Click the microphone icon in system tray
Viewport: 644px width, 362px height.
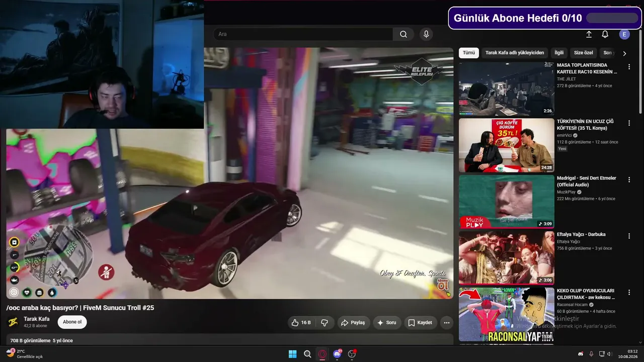pyautogui.click(x=591, y=354)
